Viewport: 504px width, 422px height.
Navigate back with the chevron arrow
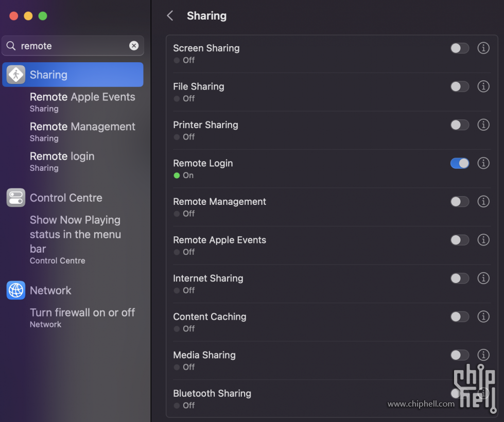coord(170,15)
